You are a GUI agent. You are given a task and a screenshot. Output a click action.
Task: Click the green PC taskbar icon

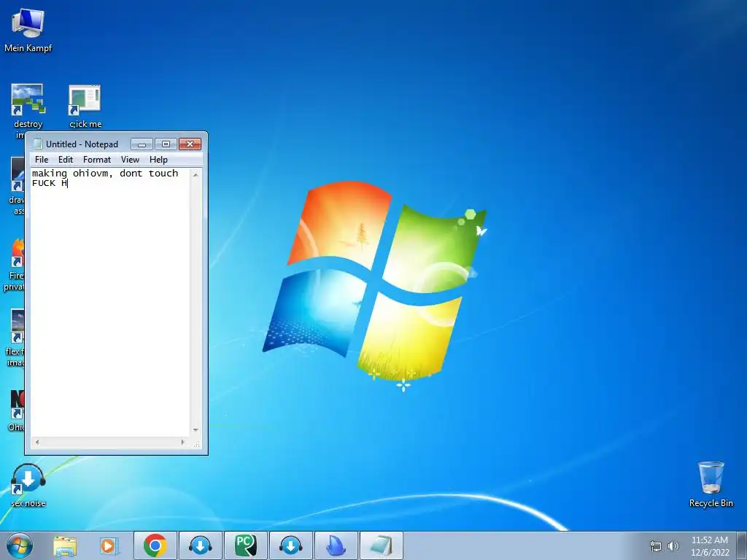point(245,545)
